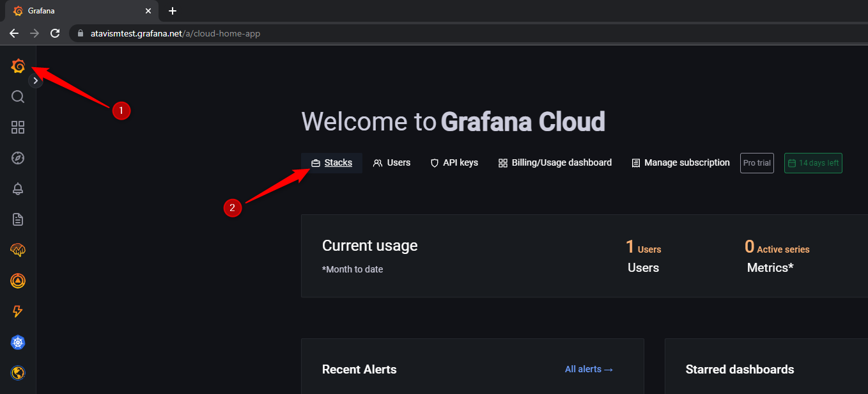Open the orange circular triangle sidebar icon

[x=18, y=281]
